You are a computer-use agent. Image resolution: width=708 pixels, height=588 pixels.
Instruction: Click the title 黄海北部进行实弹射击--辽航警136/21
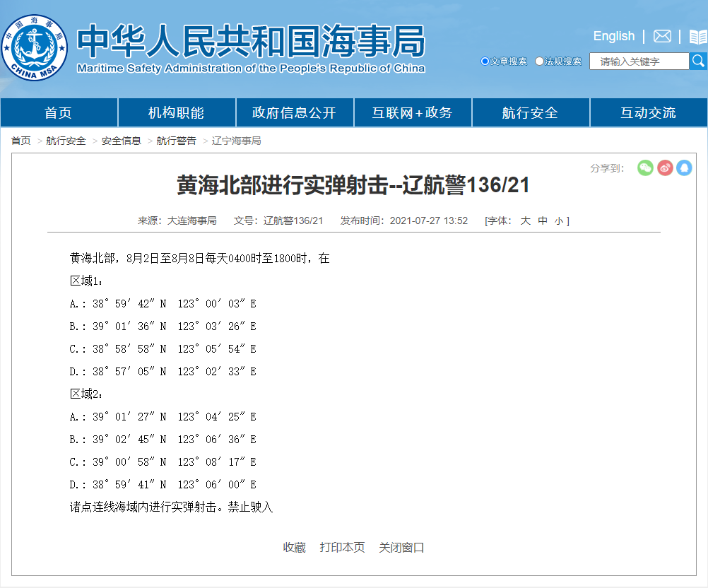coord(353,185)
